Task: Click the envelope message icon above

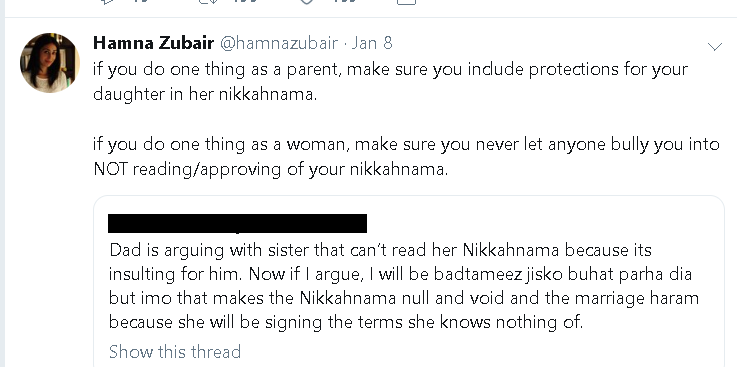Action: click(407, 2)
